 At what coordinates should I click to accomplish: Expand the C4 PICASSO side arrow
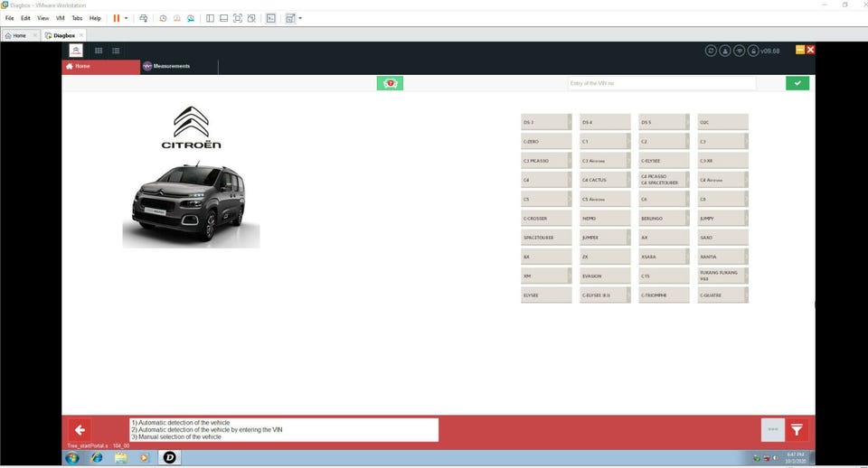[687, 180]
